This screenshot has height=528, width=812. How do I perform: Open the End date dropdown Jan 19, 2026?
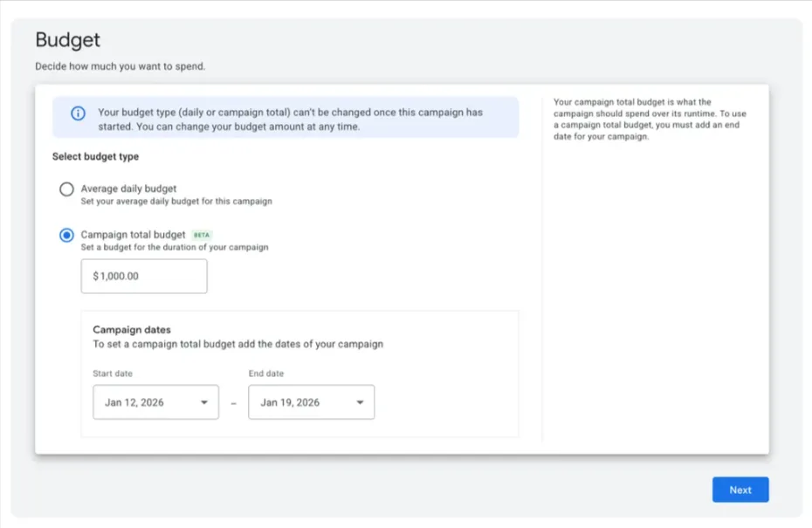311,402
